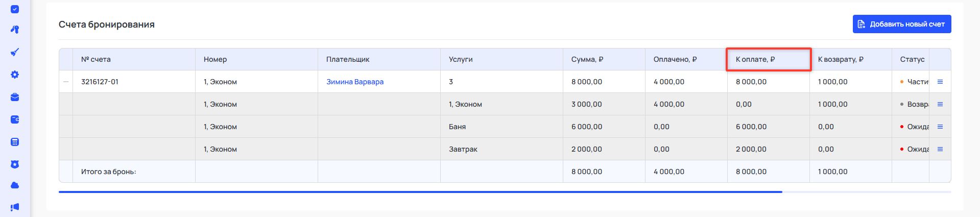Screen dimensions: 980x217
Task: Open the wallet section in the sidebar
Action: click(x=15, y=119)
